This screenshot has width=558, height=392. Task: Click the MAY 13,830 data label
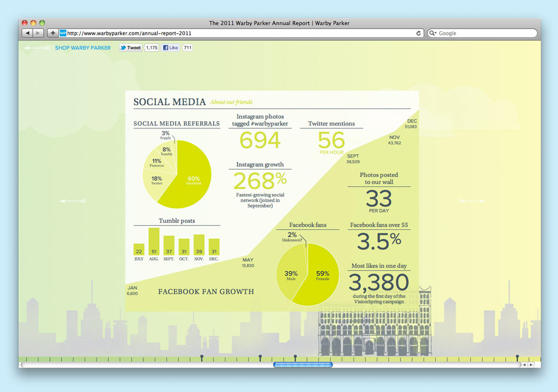(248, 262)
